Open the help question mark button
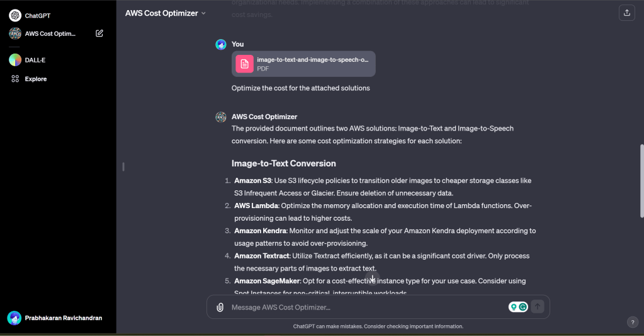The height and width of the screenshot is (336, 644). 633,322
